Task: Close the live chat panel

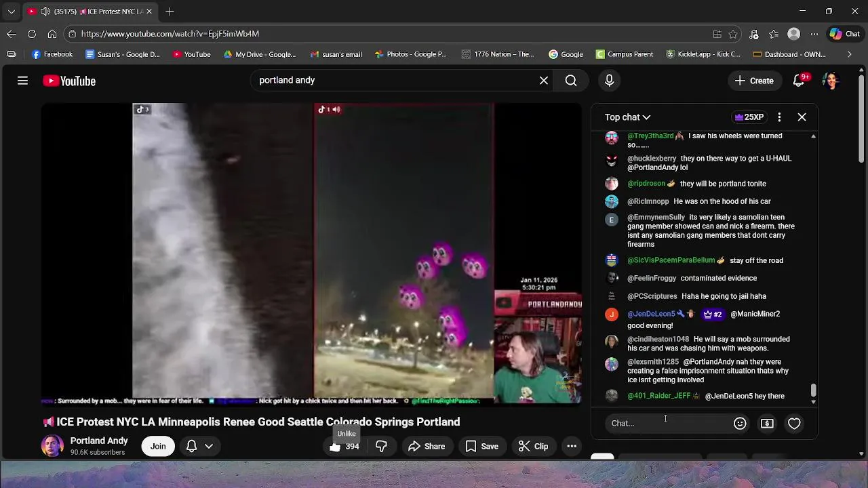Action: pos(802,117)
